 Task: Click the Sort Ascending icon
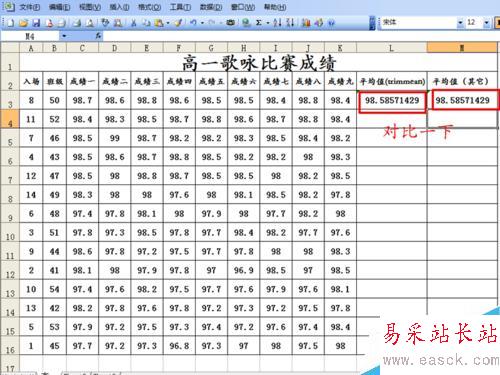tap(277, 23)
